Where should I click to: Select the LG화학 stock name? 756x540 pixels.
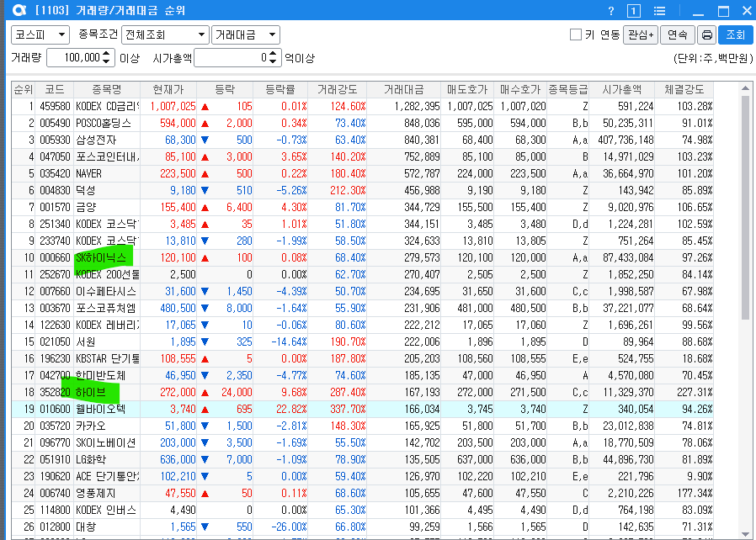click(x=91, y=459)
